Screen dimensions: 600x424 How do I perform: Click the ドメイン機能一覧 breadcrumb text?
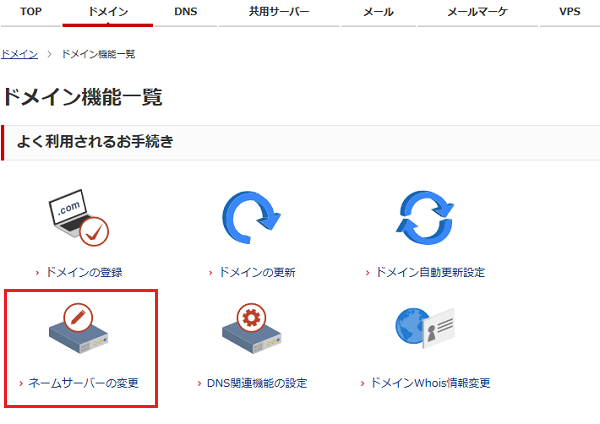pyautogui.click(x=98, y=54)
